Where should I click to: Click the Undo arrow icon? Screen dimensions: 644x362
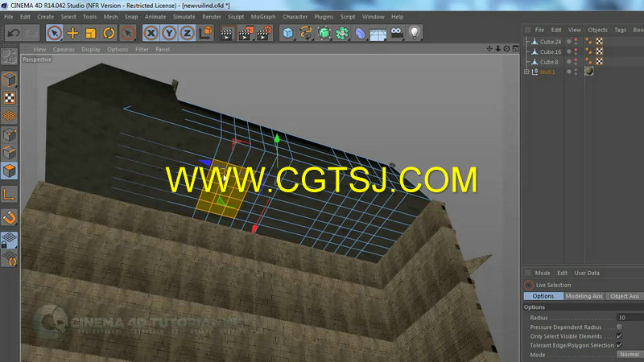coord(13,33)
